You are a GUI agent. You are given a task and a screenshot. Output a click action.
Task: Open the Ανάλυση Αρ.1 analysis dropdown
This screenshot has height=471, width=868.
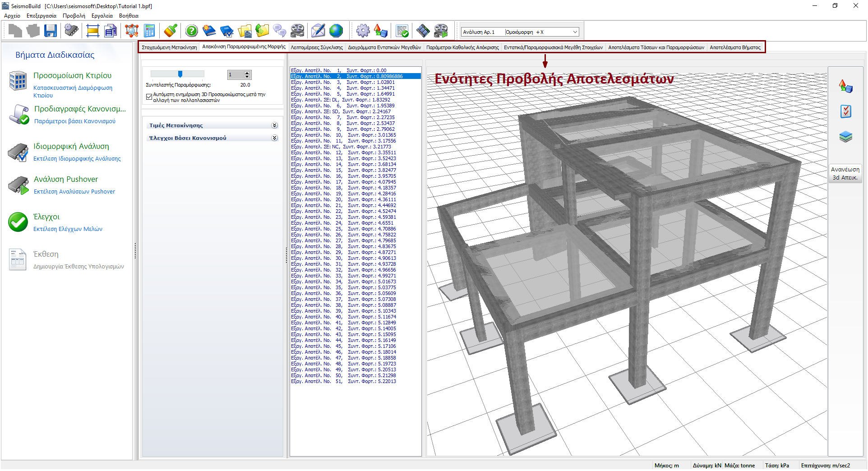tap(575, 32)
